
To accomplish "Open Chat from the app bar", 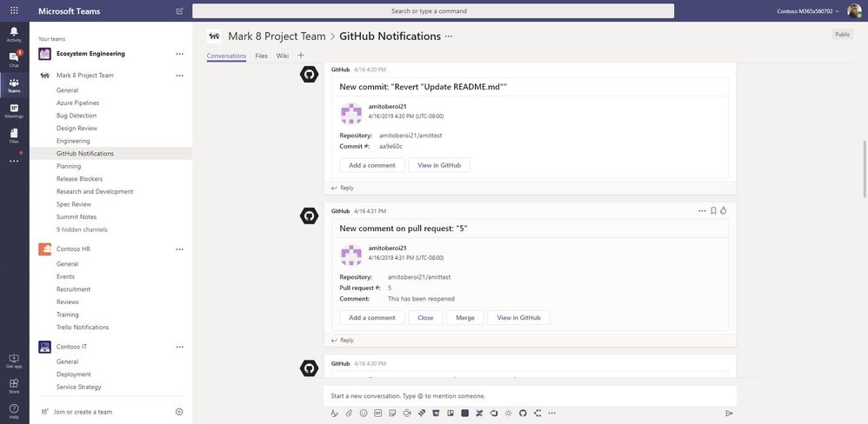I will click(14, 60).
